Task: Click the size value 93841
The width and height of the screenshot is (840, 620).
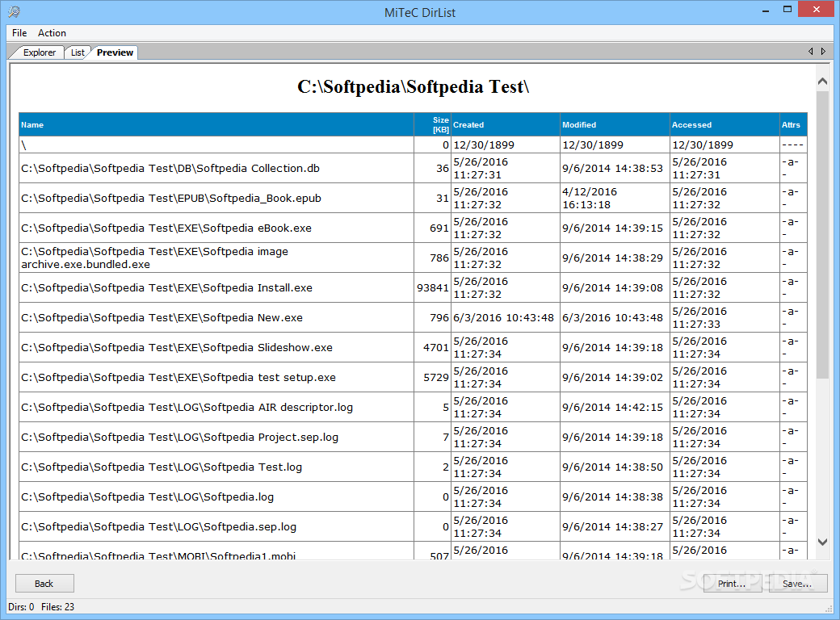Action: [x=433, y=287]
